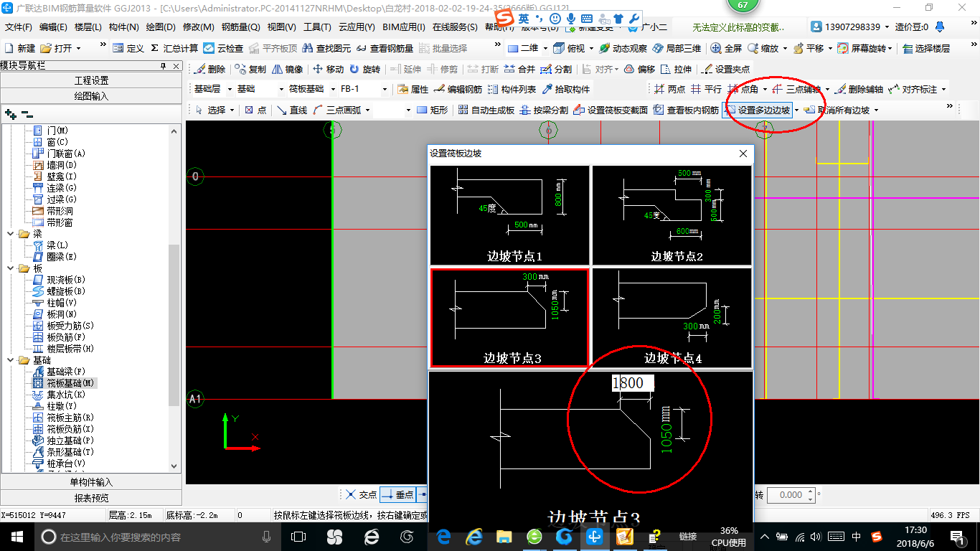Run 汇总计算 summary calculation

coord(174,48)
